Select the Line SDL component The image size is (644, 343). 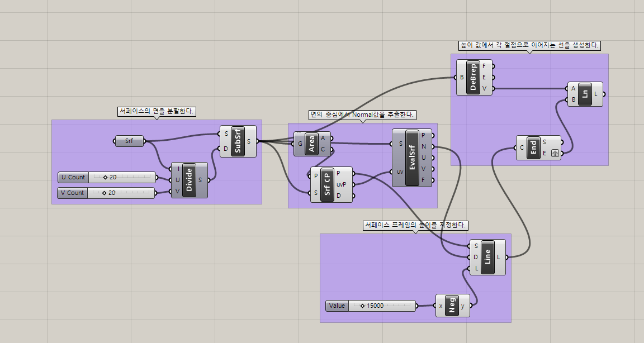488,257
